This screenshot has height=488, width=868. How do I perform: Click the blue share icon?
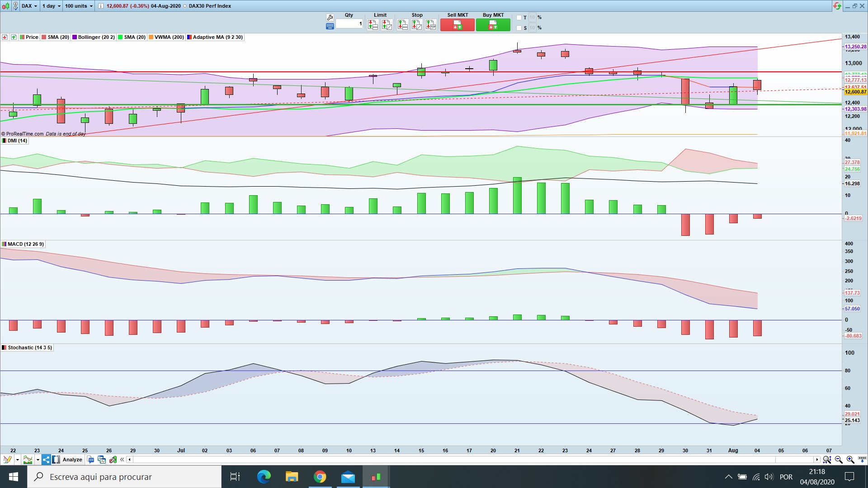[46, 460]
